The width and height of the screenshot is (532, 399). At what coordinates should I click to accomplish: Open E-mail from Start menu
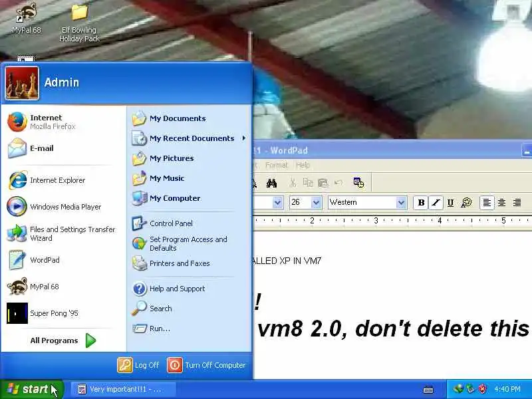click(63, 148)
